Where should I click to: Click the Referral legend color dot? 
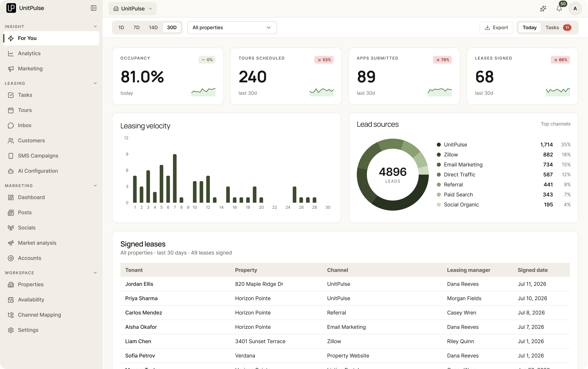coord(439,185)
